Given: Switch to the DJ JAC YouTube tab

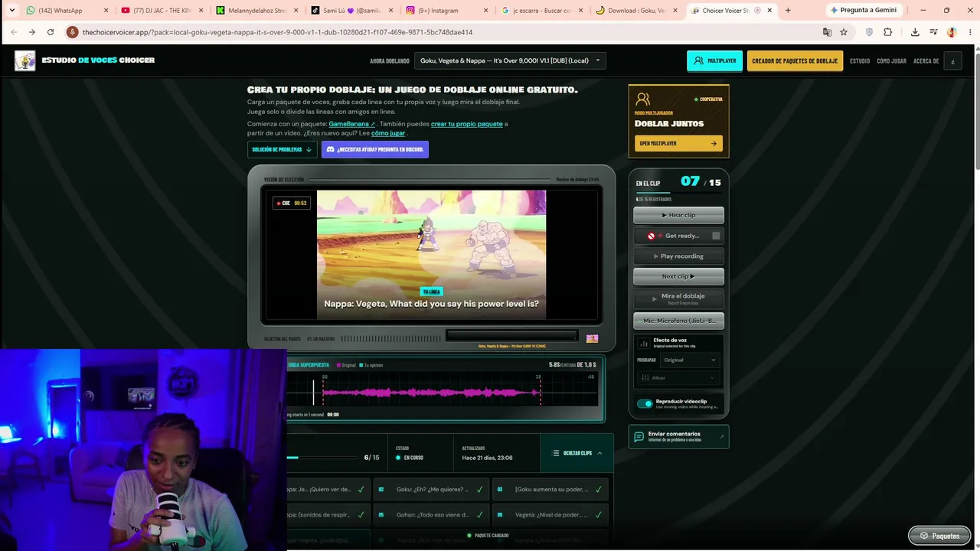Looking at the screenshot, I should pos(162,11).
